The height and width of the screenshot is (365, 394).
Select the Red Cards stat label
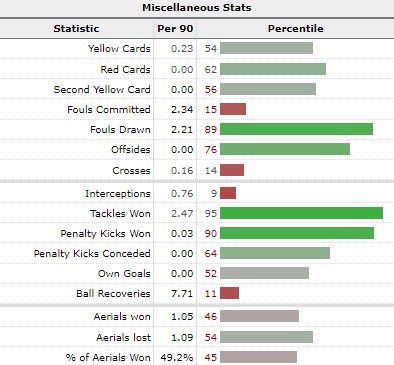coord(125,69)
